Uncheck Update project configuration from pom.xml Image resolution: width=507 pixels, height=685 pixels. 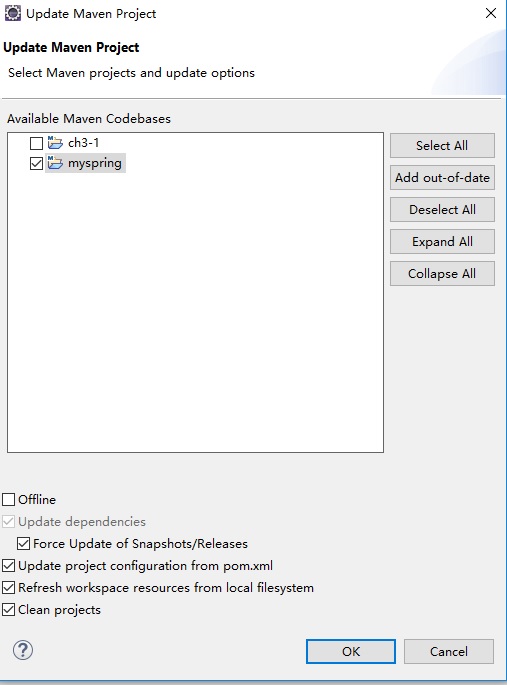8,566
